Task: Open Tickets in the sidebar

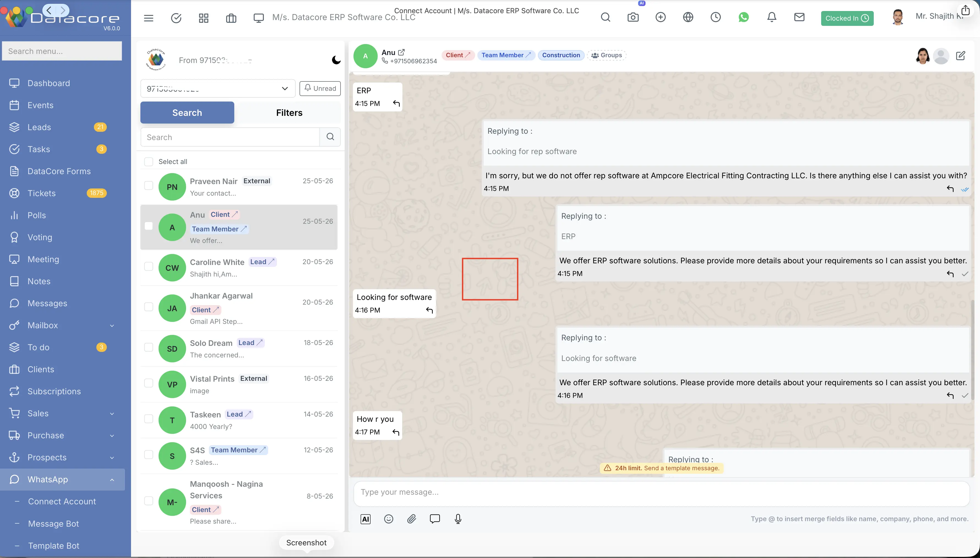Action: point(41,193)
